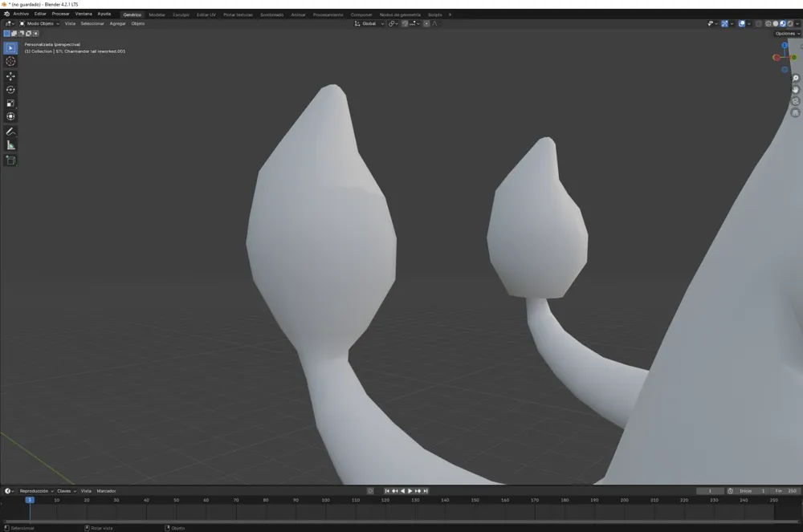Switch to wireframe viewport shading

point(768,23)
